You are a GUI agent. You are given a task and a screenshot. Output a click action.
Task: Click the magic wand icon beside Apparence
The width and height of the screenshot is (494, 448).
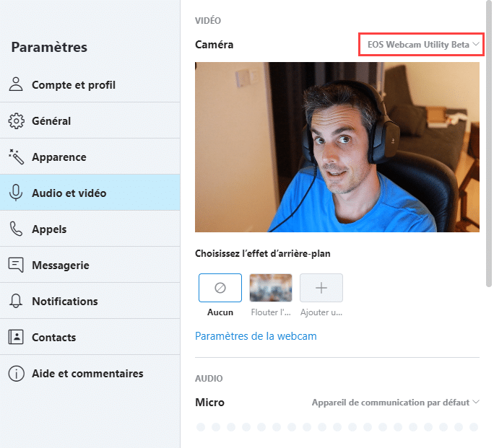16,157
